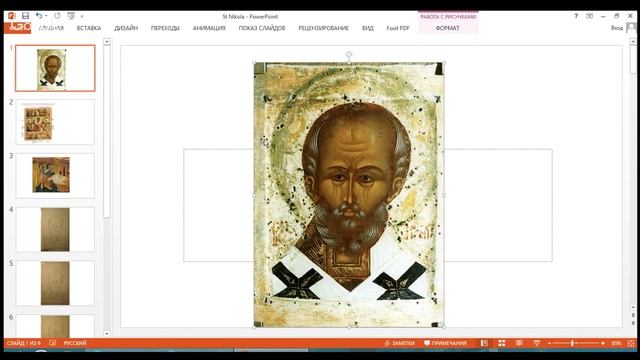The image size is (640, 360).
Task: Open PowerPoint Help question mark
Action: tap(576, 16)
